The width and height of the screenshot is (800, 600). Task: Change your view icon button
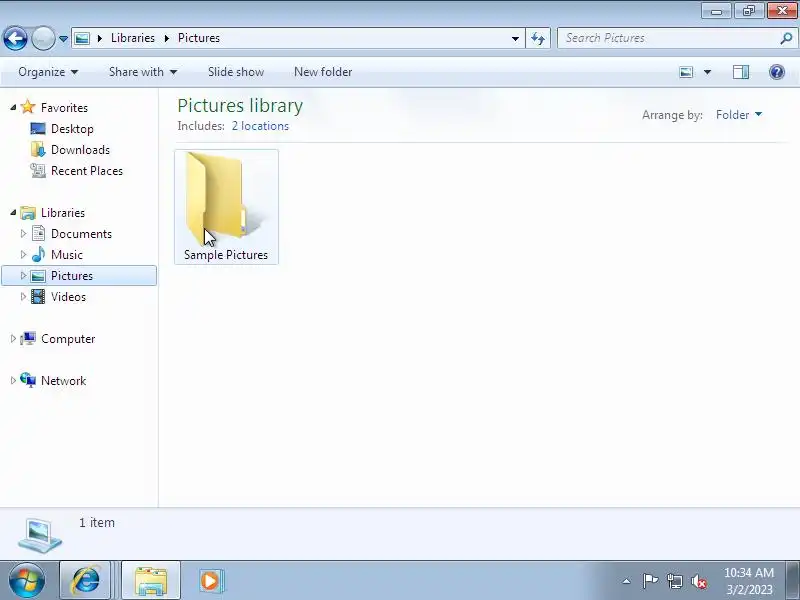tap(686, 72)
